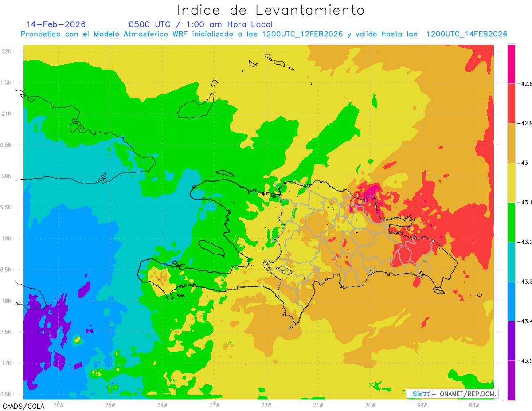Click the latitude label "22N"

tap(8, 51)
